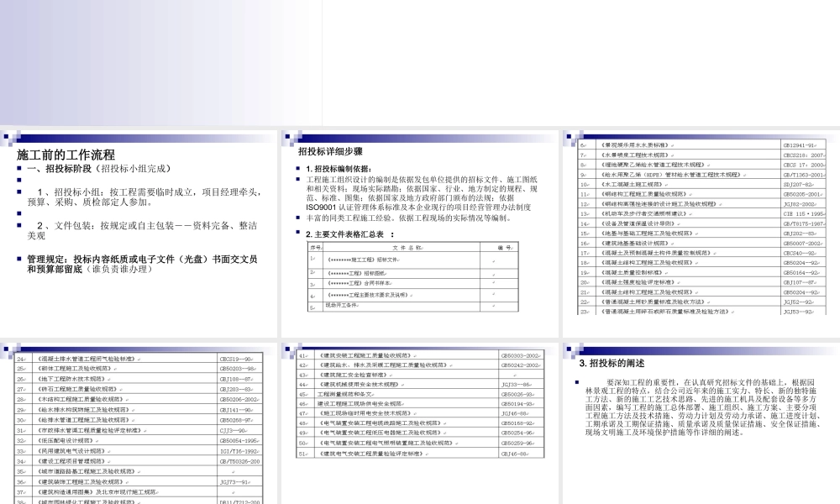Select the table row ending 招标文件
The width and height of the screenshot is (840, 504).
click(x=413, y=260)
